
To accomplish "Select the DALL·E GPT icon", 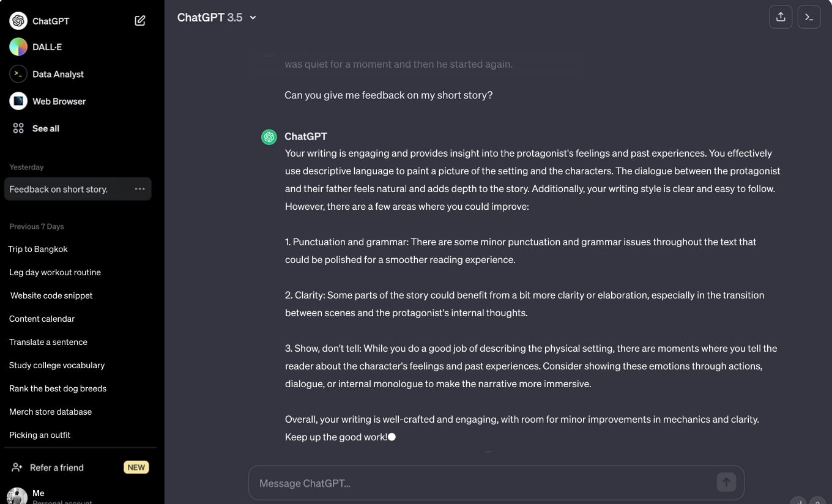I will coord(17,47).
